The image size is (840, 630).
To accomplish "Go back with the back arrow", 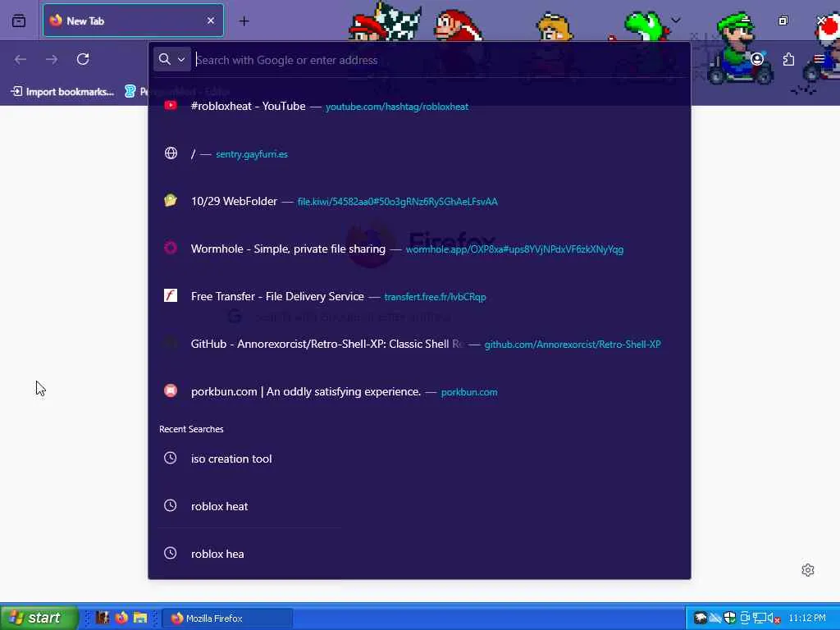I will (21, 59).
